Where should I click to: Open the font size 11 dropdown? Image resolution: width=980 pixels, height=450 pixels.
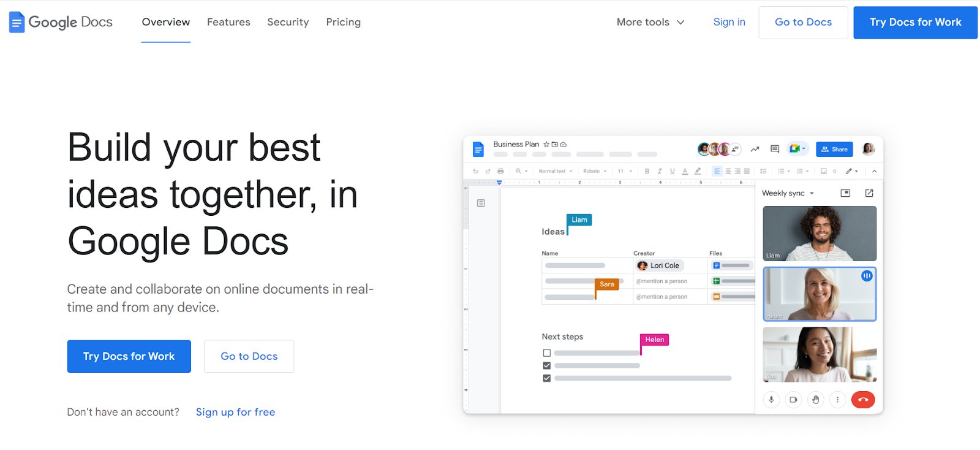[x=625, y=171]
